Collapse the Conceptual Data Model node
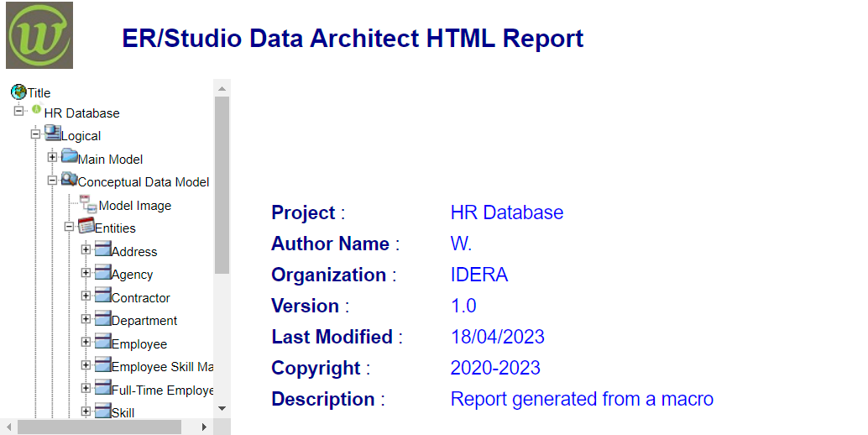This screenshot has width=868, height=435. 52,181
